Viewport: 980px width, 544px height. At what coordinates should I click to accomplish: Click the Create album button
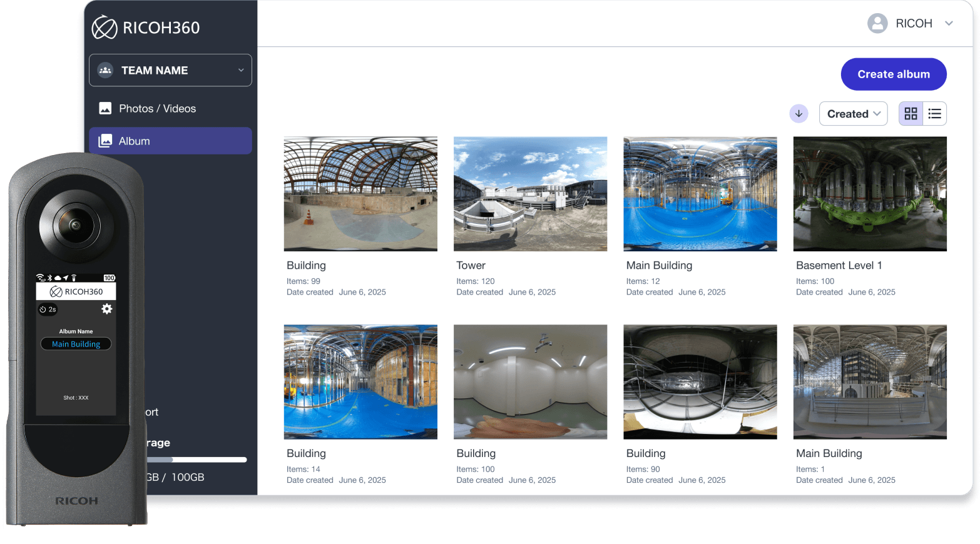893,74
